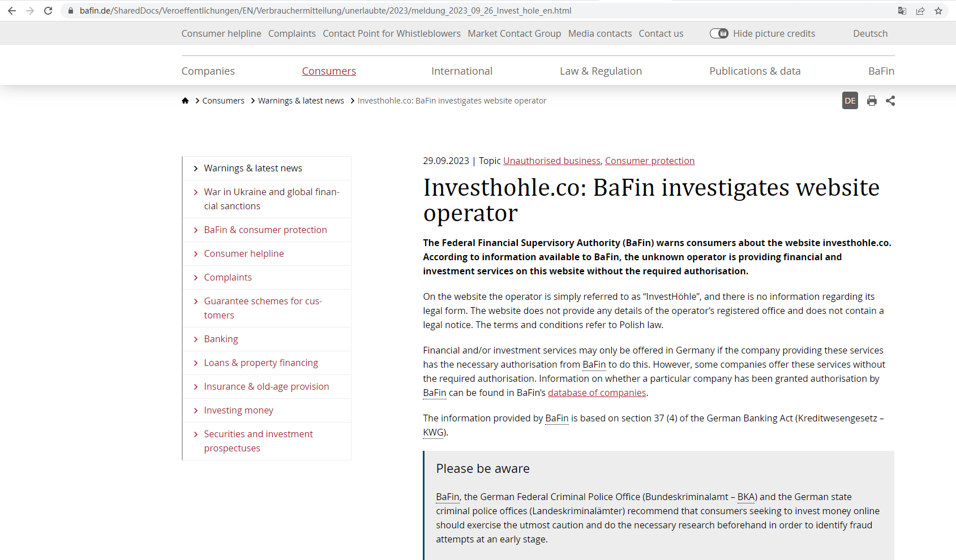Open Contact Point for Whistleblowers
Viewport: 956px width, 560px height.
392,33
